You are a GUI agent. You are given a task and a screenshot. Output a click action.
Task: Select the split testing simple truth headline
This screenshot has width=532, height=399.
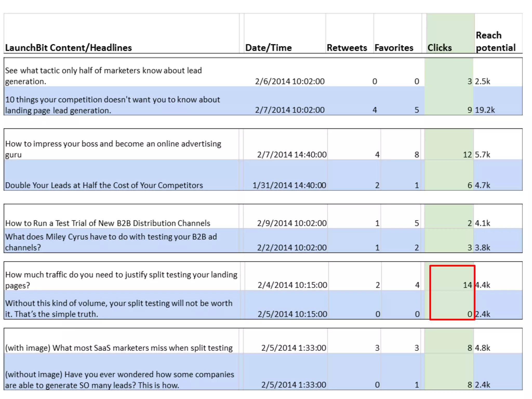(119, 308)
